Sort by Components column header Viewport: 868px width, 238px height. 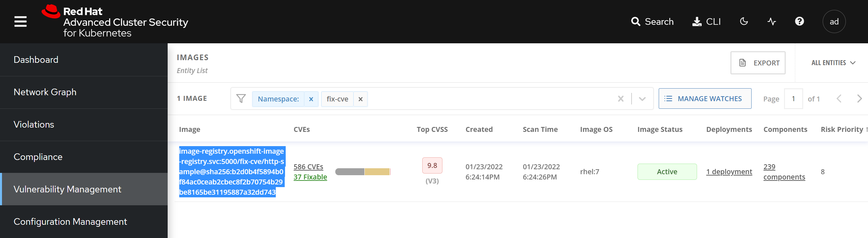pyautogui.click(x=785, y=130)
